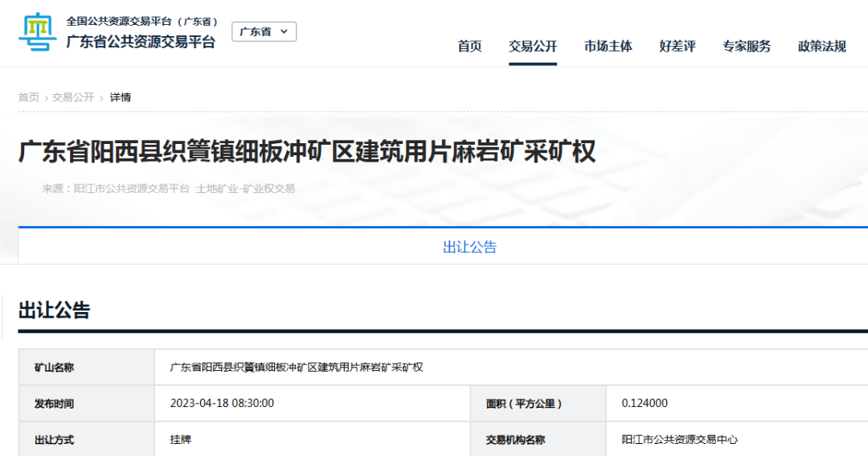This screenshot has height=456, width=868.
Task: Click 广东省公共资源交易平台 site title
Action: (141, 42)
